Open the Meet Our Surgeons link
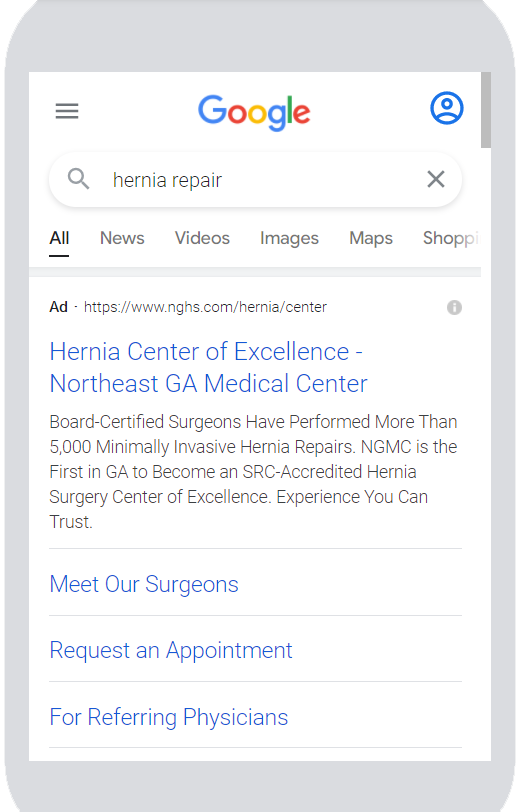The image size is (521, 812). pos(144,584)
